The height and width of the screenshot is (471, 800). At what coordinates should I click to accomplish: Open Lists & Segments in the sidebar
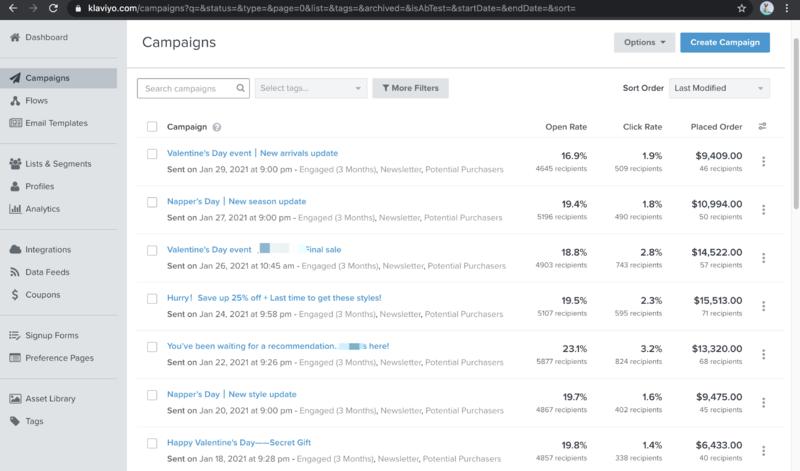(58, 164)
